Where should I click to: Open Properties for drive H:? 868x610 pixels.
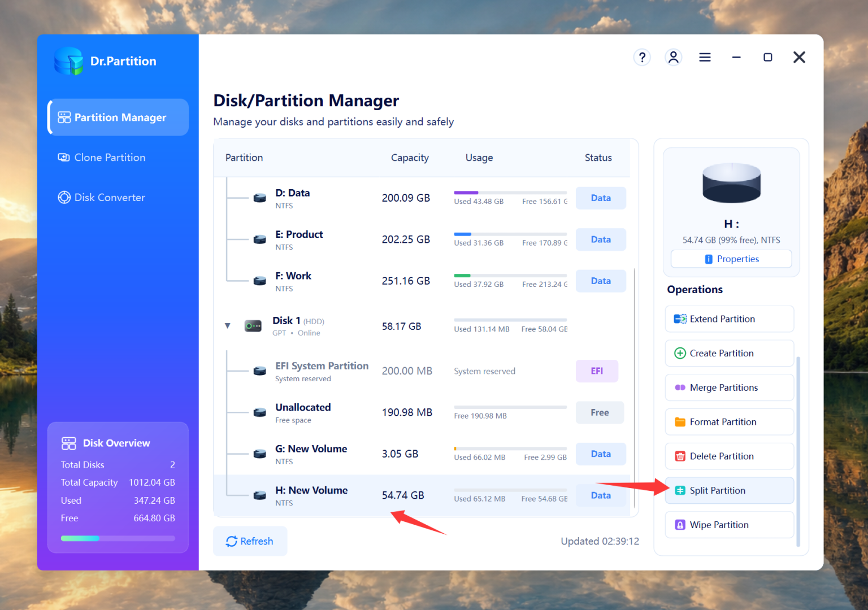(731, 259)
